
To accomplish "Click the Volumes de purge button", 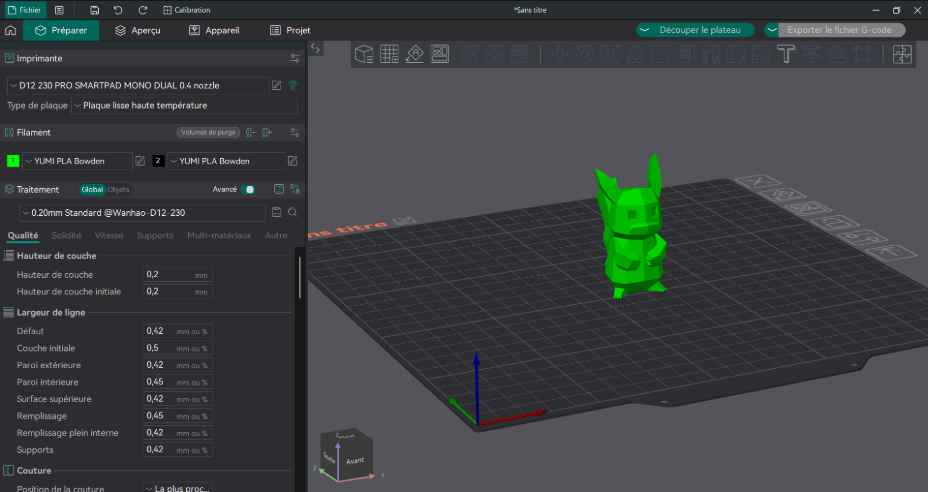I will pyautogui.click(x=208, y=133).
